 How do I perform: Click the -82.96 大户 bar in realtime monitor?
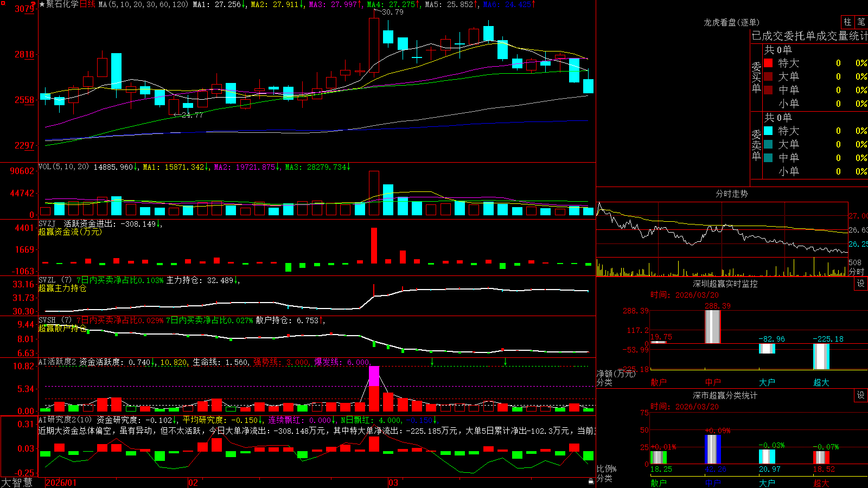pyautogui.click(x=767, y=348)
